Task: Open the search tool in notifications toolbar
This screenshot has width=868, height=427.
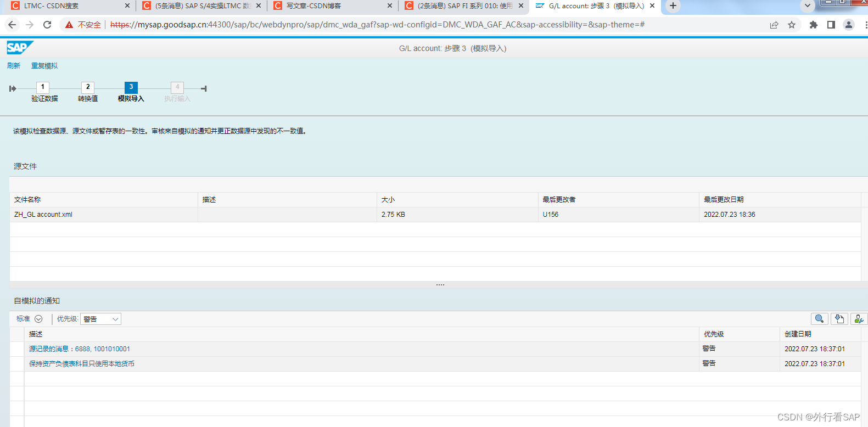Action: tap(819, 319)
